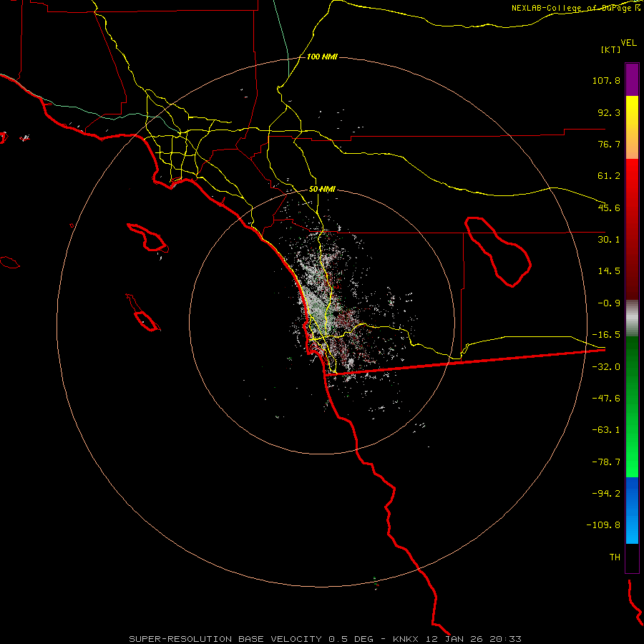Select the -94.2 scale value
644x644 pixels.
606,493
